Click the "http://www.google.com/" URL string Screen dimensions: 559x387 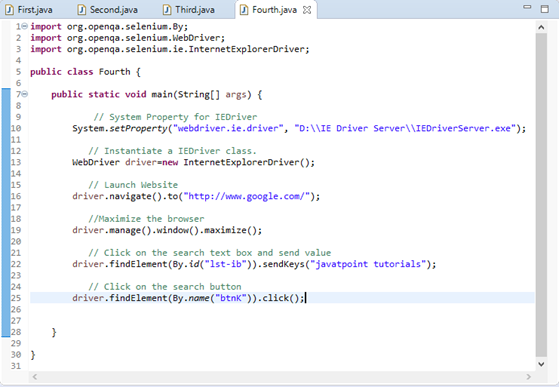point(246,196)
